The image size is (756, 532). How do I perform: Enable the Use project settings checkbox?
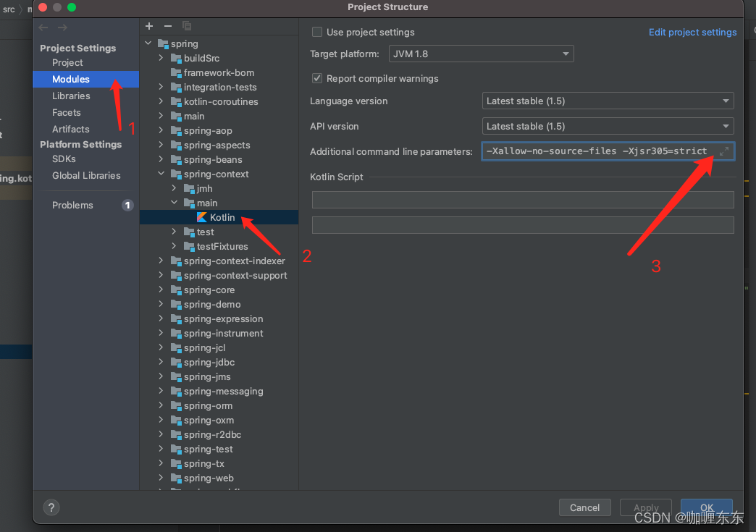316,32
